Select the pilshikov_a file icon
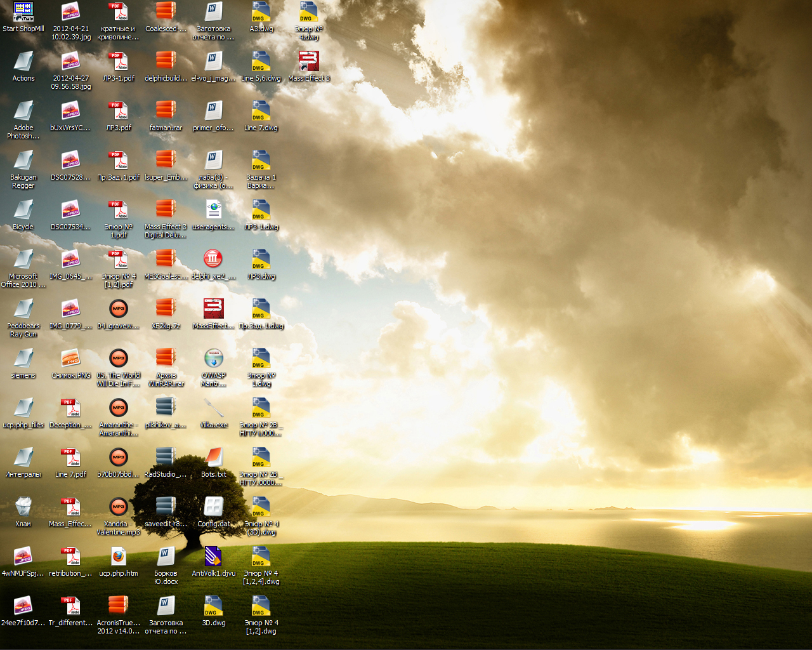 point(166,413)
